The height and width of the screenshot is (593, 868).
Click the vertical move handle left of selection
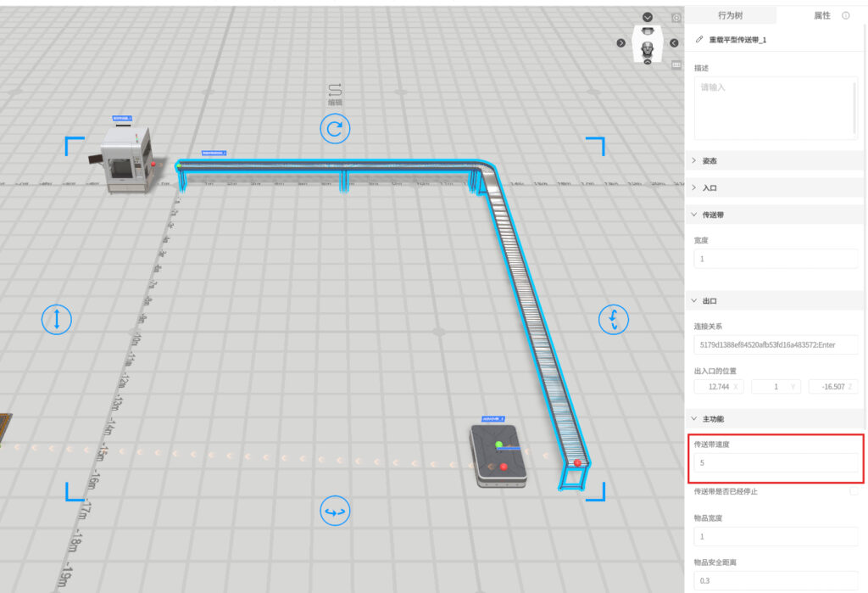tap(57, 319)
